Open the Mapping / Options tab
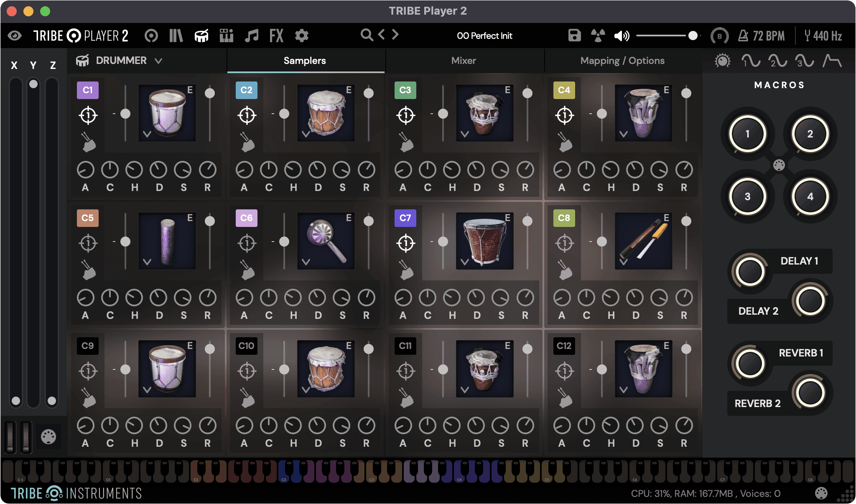Image resolution: width=856 pixels, height=504 pixels. (622, 60)
